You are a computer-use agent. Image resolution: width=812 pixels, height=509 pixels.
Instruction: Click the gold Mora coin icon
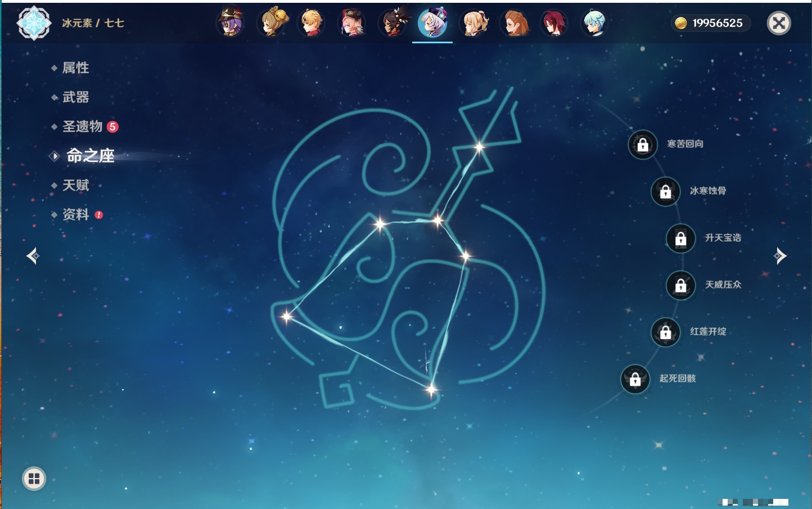coord(681,23)
